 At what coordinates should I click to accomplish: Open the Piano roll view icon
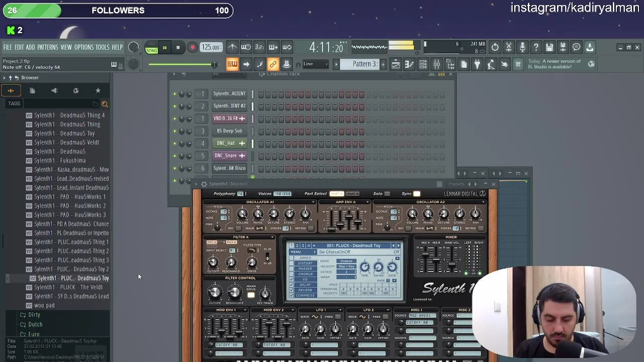click(410, 64)
